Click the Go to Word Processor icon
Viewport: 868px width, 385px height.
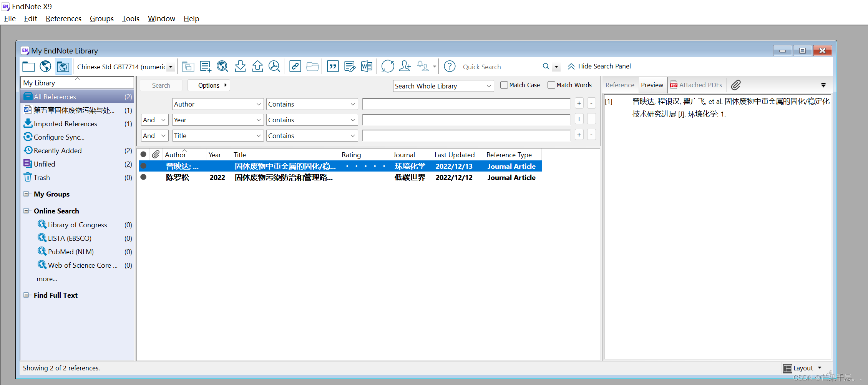point(367,67)
